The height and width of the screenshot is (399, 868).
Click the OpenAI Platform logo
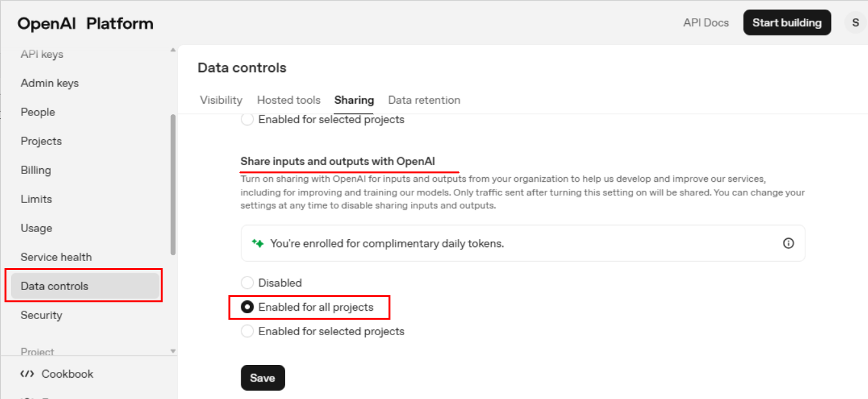coord(85,24)
